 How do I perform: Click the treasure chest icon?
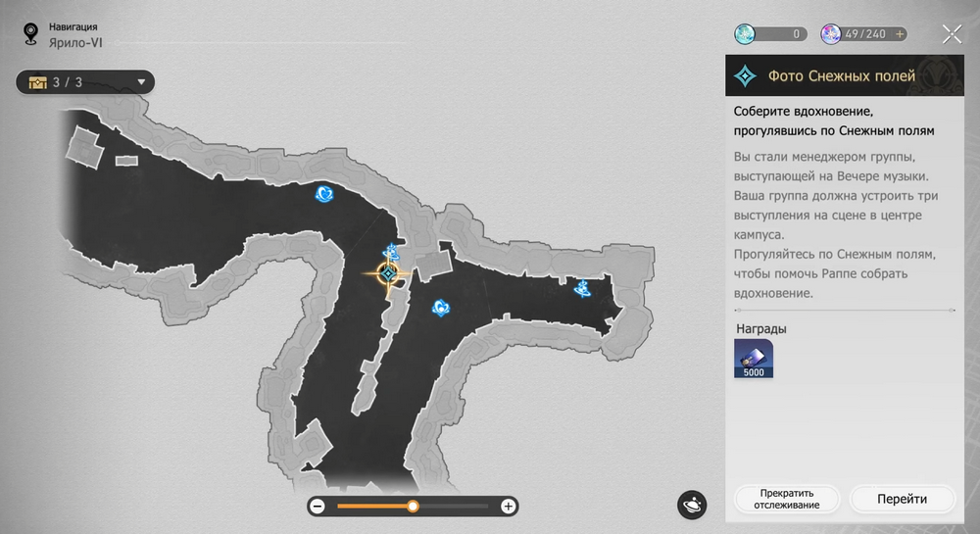pyautogui.click(x=37, y=82)
